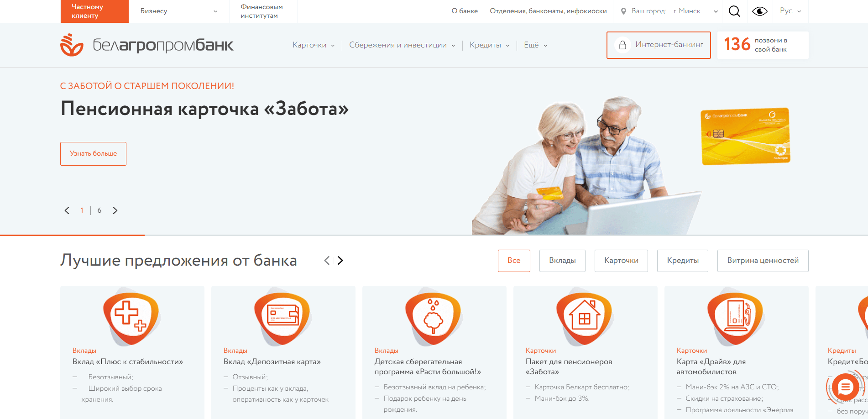This screenshot has height=419, width=868.
Task: Toggle the accessibility eye icon
Action: click(x=760, y=11)
